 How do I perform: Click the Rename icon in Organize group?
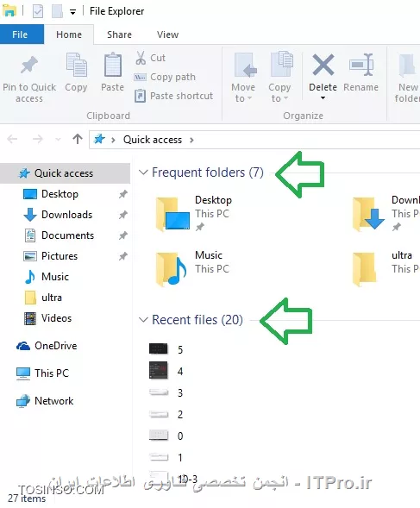click(361, 65)
